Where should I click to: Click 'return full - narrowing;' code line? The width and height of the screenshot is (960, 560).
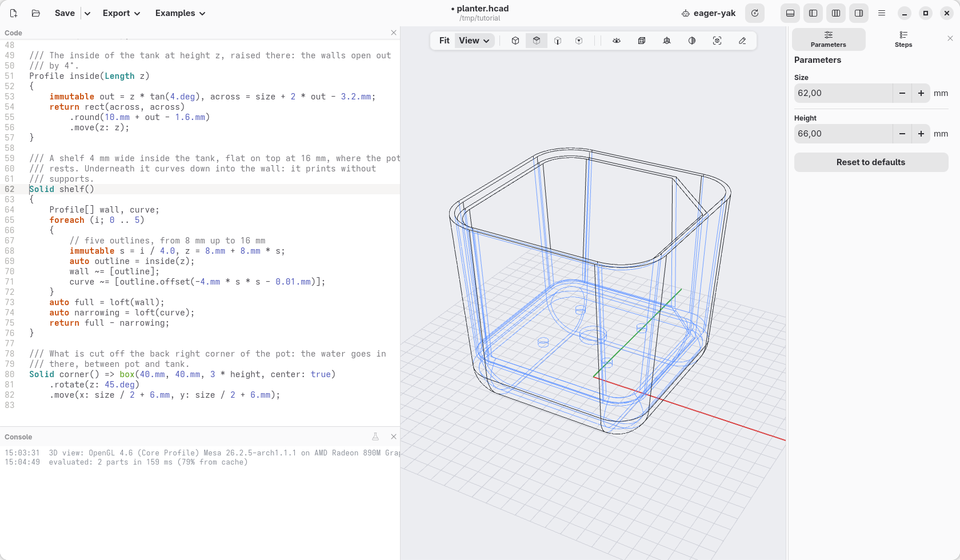click(109, 323)
